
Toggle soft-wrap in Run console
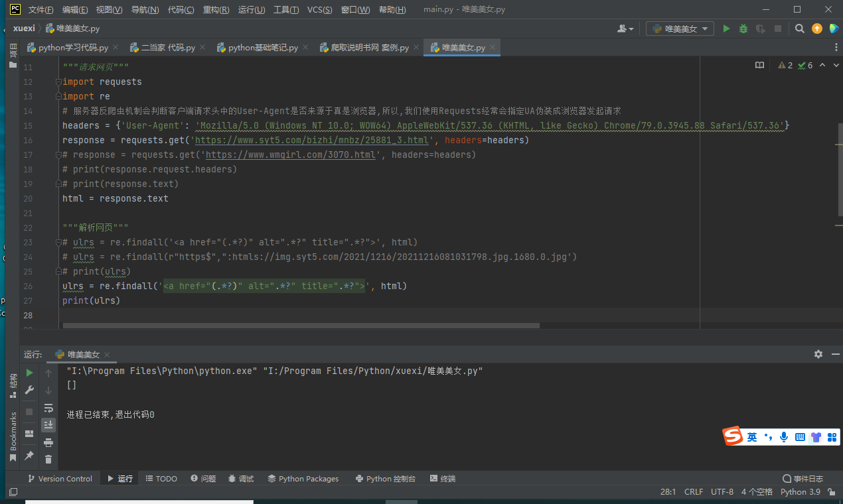click(48, 408)
